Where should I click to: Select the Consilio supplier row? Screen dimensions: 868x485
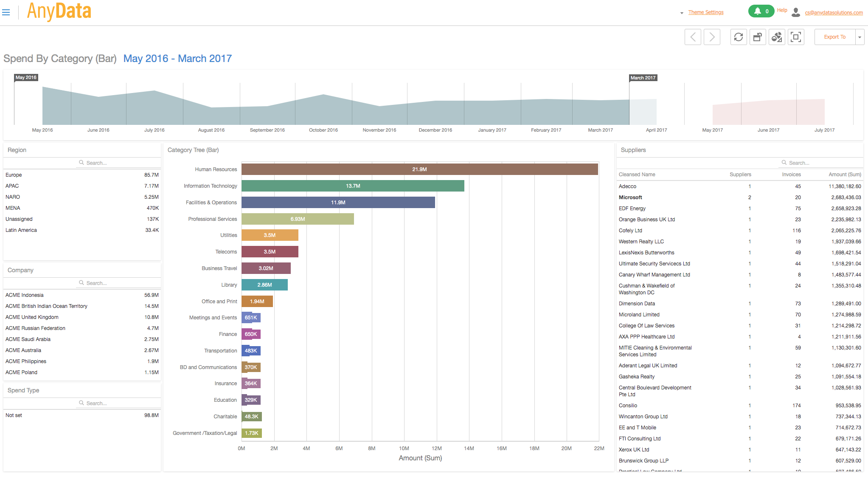(x=740, y=406)
